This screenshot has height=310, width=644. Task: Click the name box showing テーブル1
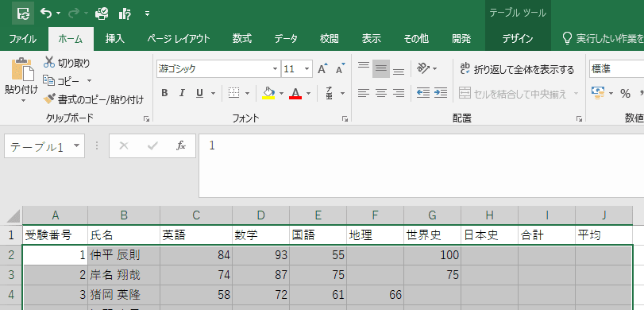37,146
